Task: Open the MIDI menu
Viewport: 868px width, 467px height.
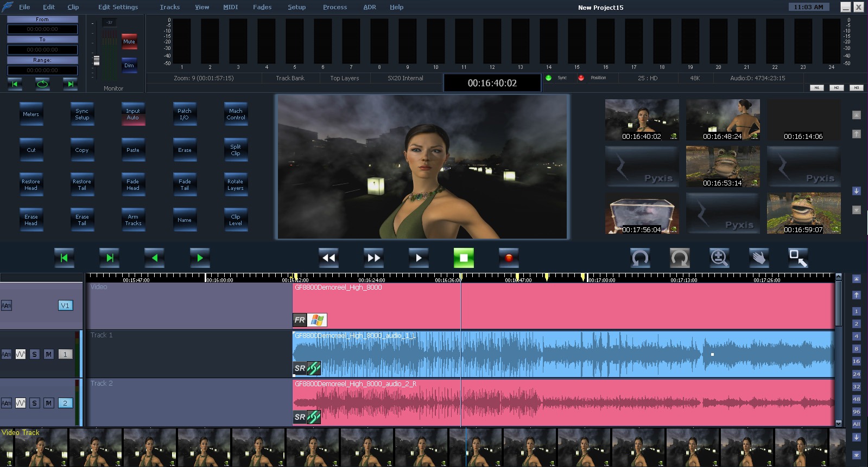Action: click(231, 7)
